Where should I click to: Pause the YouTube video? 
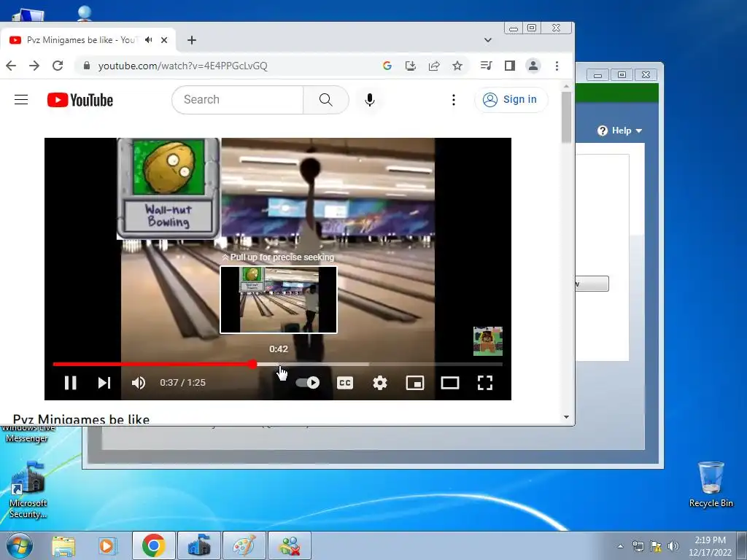point(71,383)
